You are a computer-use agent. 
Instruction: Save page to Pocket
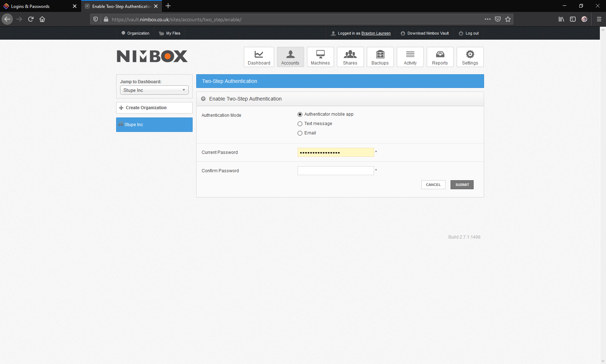(x=498, y=19)
